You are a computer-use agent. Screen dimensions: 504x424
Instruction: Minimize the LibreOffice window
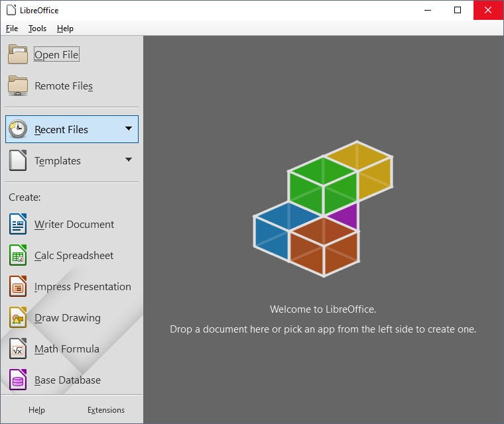pyautogui.click(x=428, y=11)
